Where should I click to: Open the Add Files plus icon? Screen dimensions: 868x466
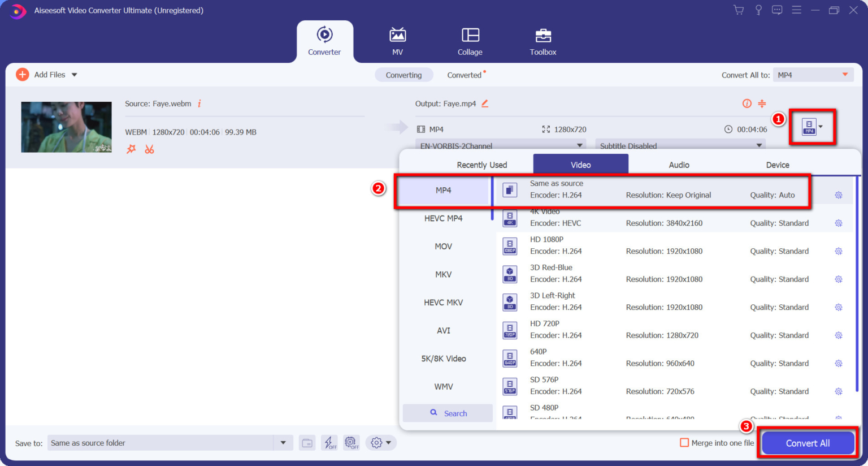tap(22, 74)
